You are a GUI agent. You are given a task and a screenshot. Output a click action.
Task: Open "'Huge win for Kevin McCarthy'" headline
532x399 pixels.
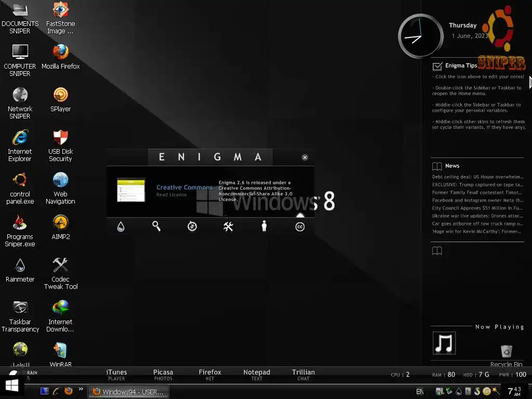pyautogui.click(x=478, y=231)
